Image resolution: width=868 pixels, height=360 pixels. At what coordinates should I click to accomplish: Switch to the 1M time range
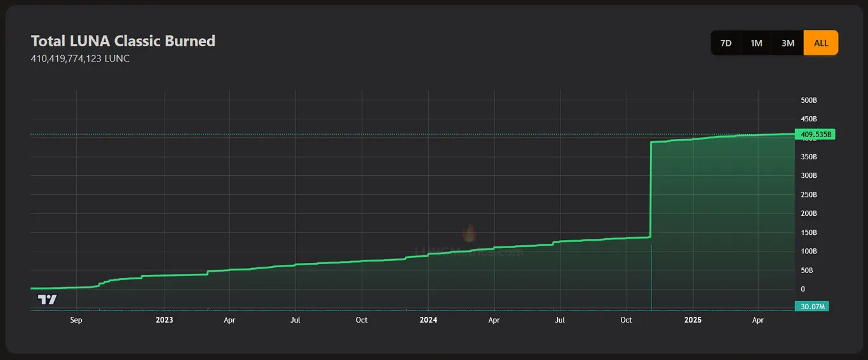[x=756, y=43]
